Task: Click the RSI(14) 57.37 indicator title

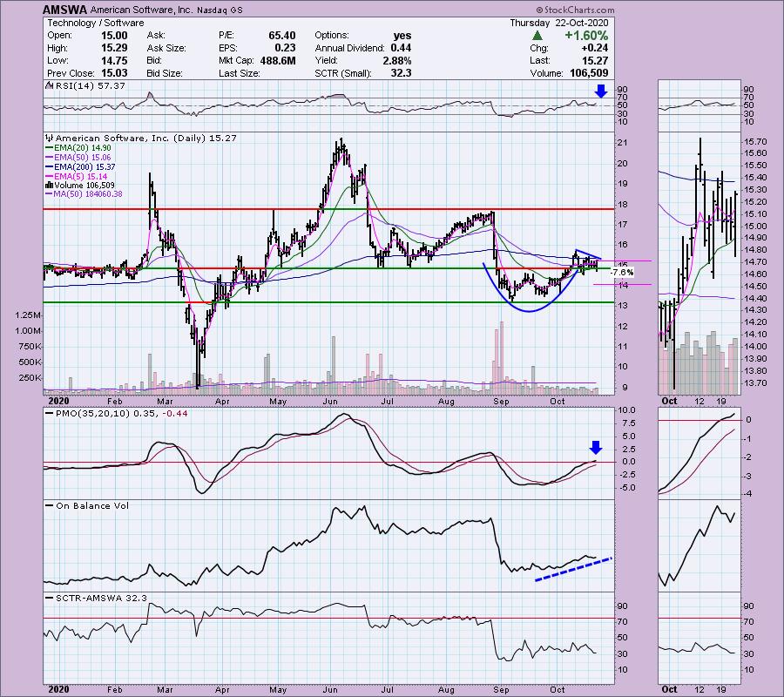Action: point(78,86)
